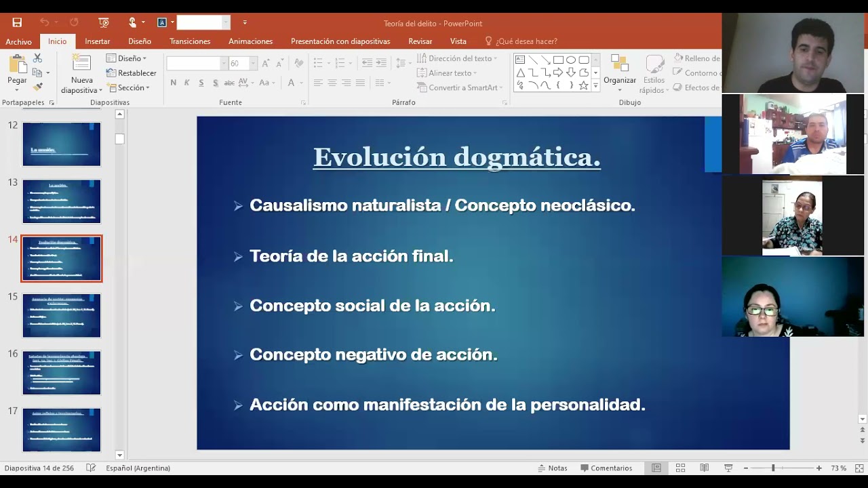Open Convertir a SmartArt dropdown
Viewport: 868px width, 488px height.
[459, 87]
